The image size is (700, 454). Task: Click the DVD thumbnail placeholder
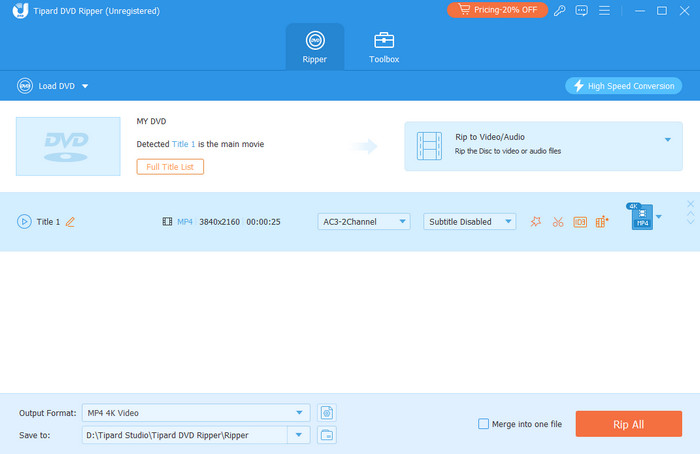tap(68, 146)
